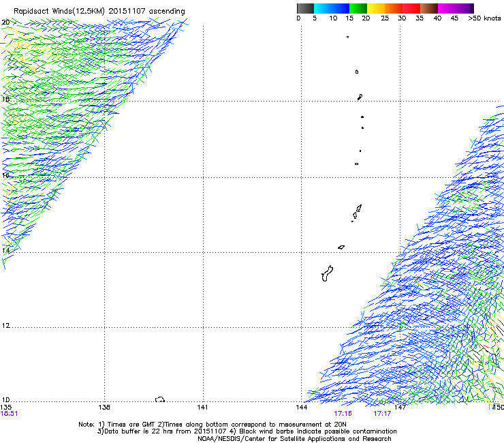Click the "45" label under the color scale
Image resolution: width=504 pixels, height=443 pixels.
tap(454, 18)
